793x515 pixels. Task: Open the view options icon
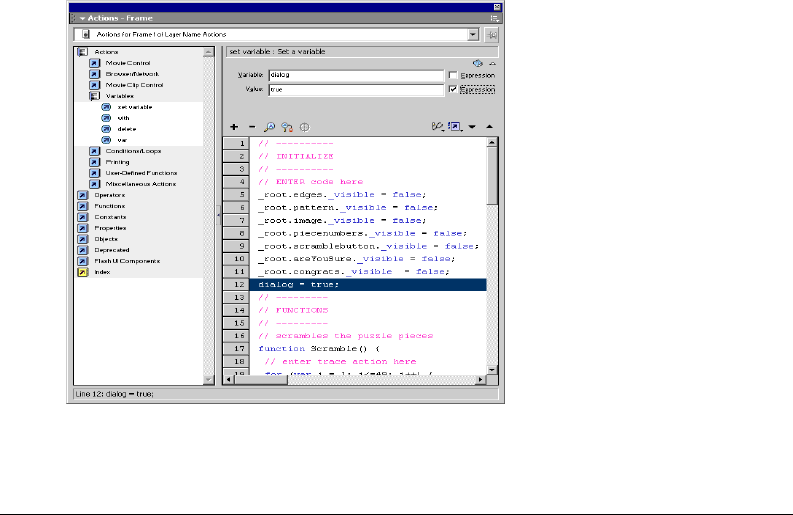(x=455, y=126)
